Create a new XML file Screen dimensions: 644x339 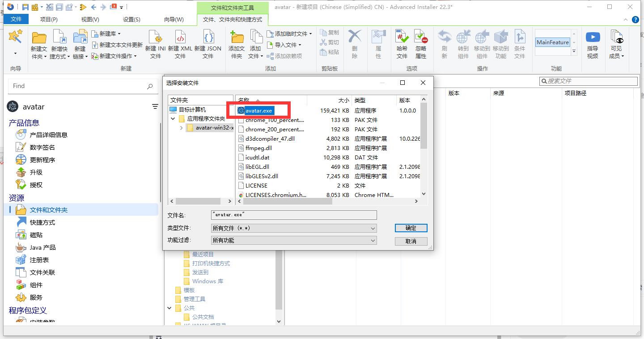coord(180,43)
